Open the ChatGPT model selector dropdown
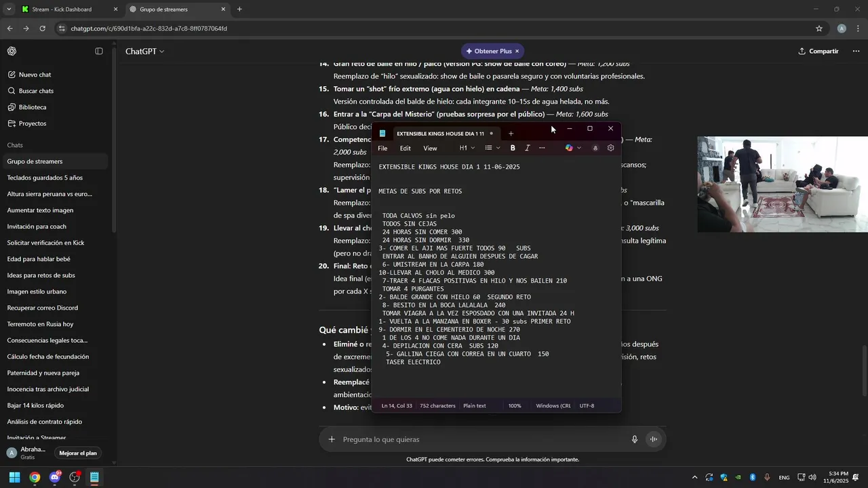The height and width of the screenshot is (488, 868). pos(144,52)
